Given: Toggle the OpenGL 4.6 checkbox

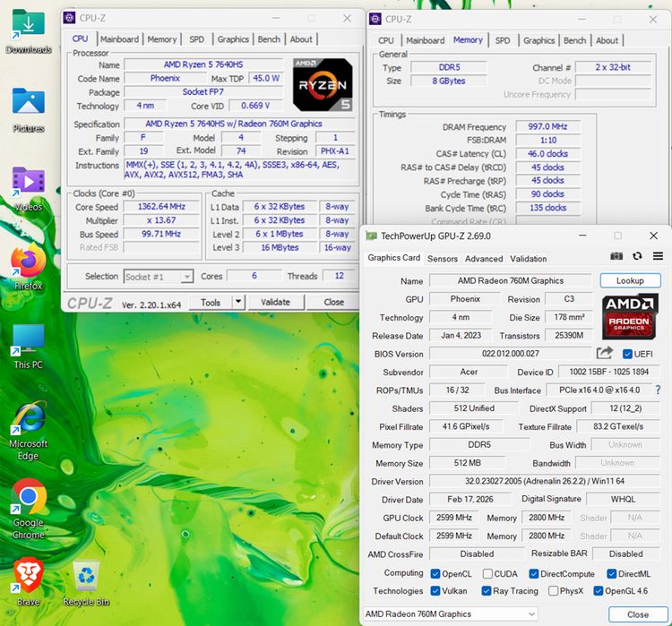Looking at the screenshot, I should click(599, 591).
